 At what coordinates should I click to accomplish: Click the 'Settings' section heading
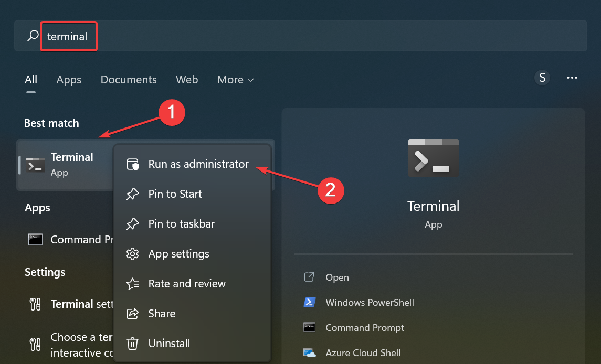click(x=45, y=272)
